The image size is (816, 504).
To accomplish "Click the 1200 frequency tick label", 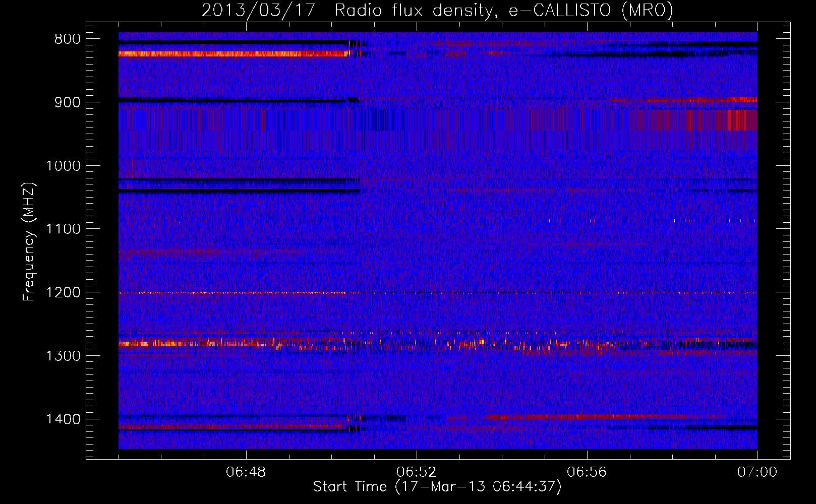I will [x=63, y=293].
